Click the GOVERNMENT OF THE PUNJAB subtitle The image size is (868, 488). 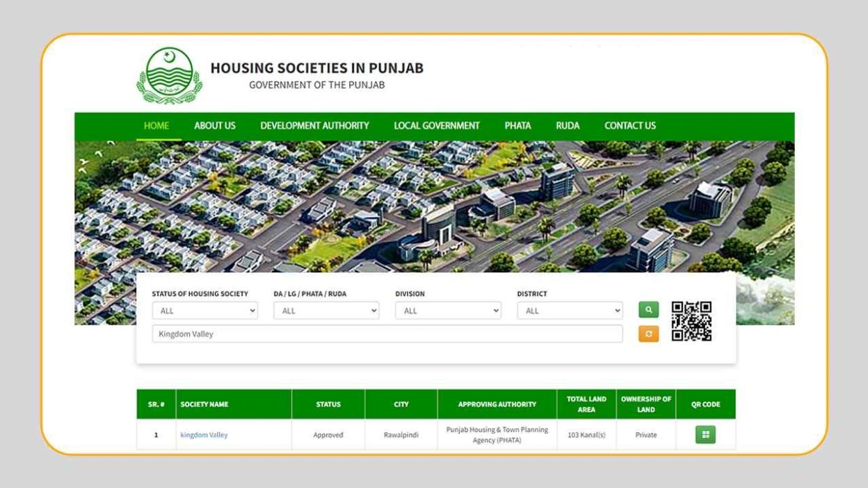316,86
